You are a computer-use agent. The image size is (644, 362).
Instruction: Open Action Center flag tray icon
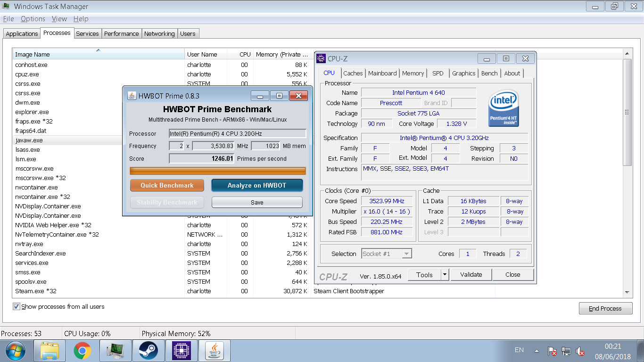pos(553,351)
